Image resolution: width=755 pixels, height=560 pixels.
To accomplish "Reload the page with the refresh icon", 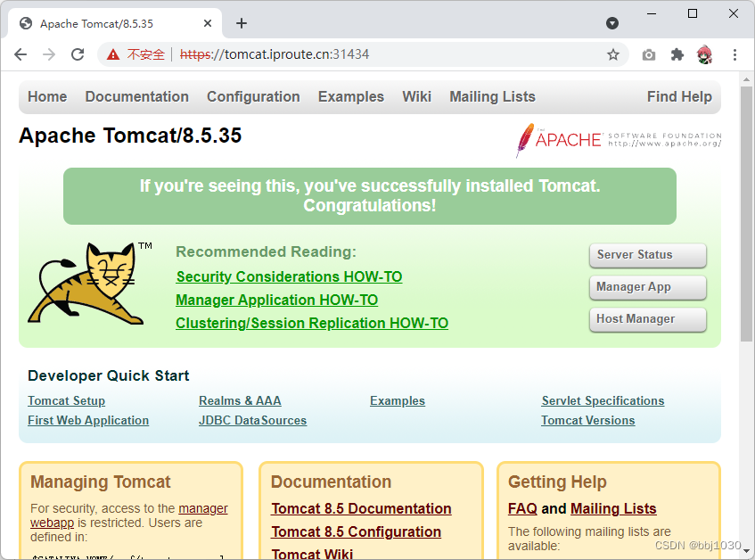I will point(78,54).
